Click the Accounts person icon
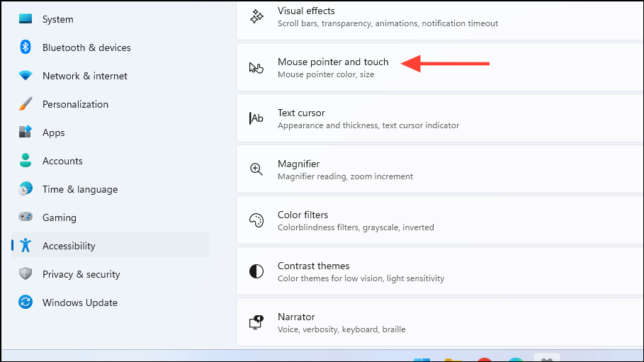 [26, 160]
